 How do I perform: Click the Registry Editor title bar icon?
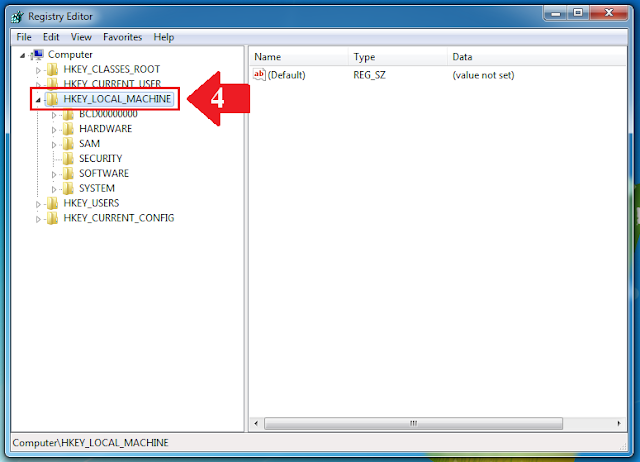tap(18, 17)
